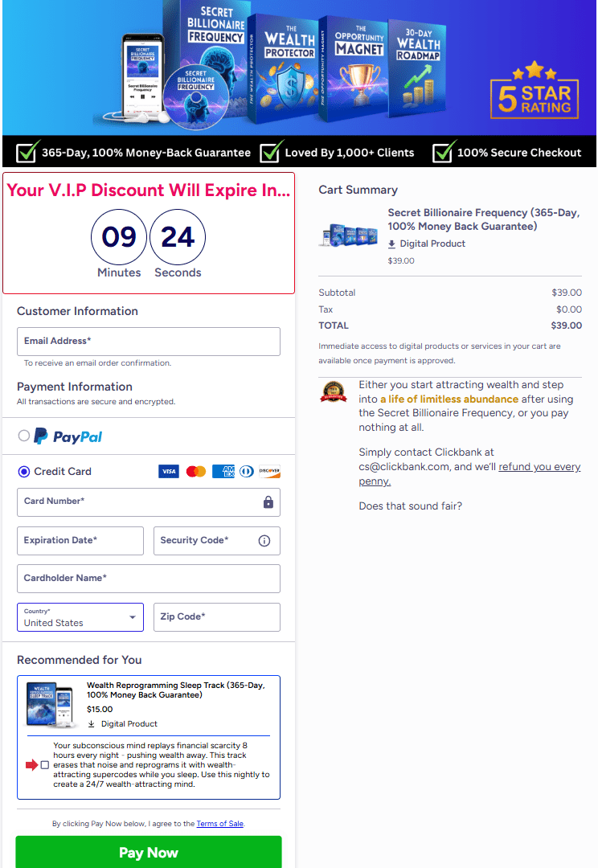
Task: Click the Visa card icon
Action: point(168,472)
